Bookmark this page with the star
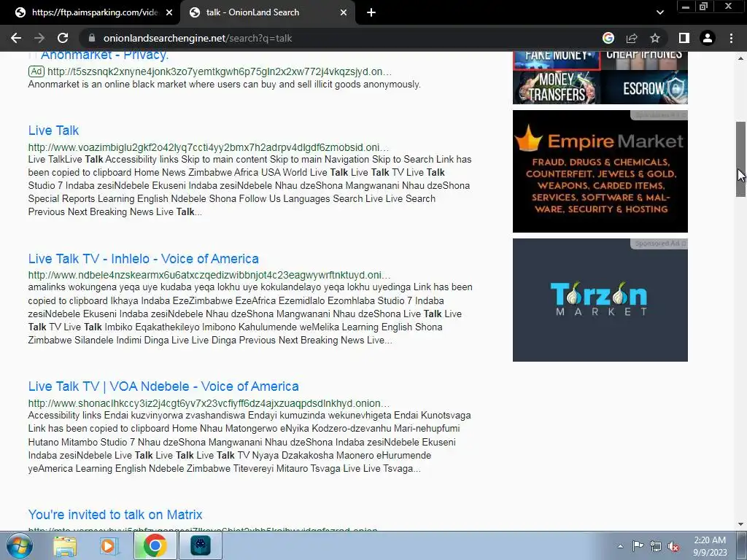Screen dimensions: 747x560 pos(655,38)
